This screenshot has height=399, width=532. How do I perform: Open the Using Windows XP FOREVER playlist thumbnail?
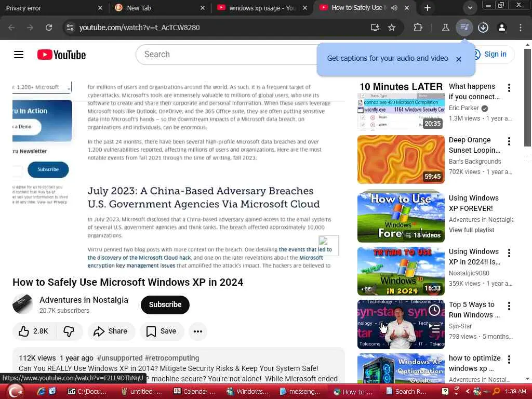(401, 217)
